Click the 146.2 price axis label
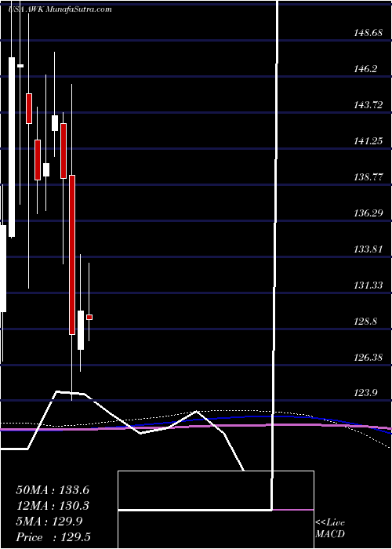392x549 pixels. [365, 69]
